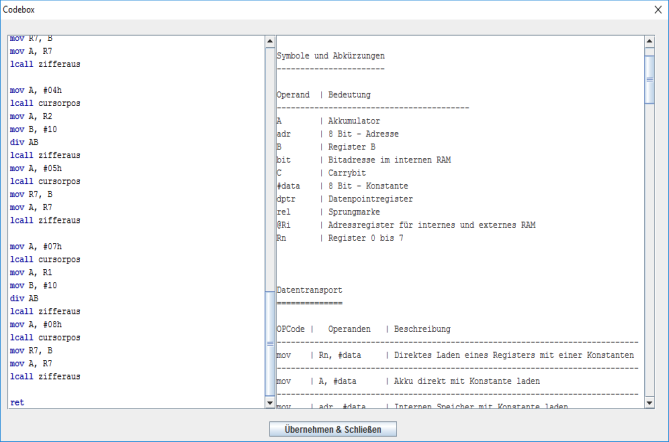
Task: Click the 'ret' instruction in code editor
Action: pyautogui.click(x=16, y=402)
